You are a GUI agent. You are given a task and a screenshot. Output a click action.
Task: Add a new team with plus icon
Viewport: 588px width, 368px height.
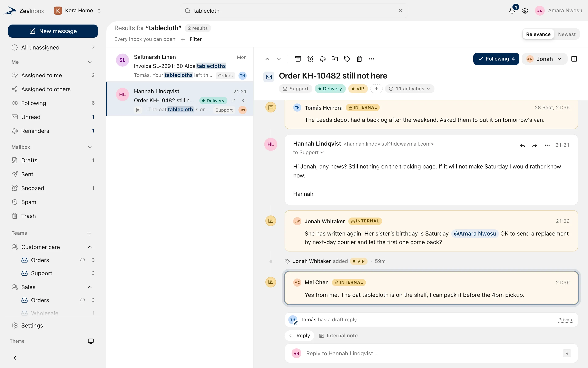pos(89,233)
